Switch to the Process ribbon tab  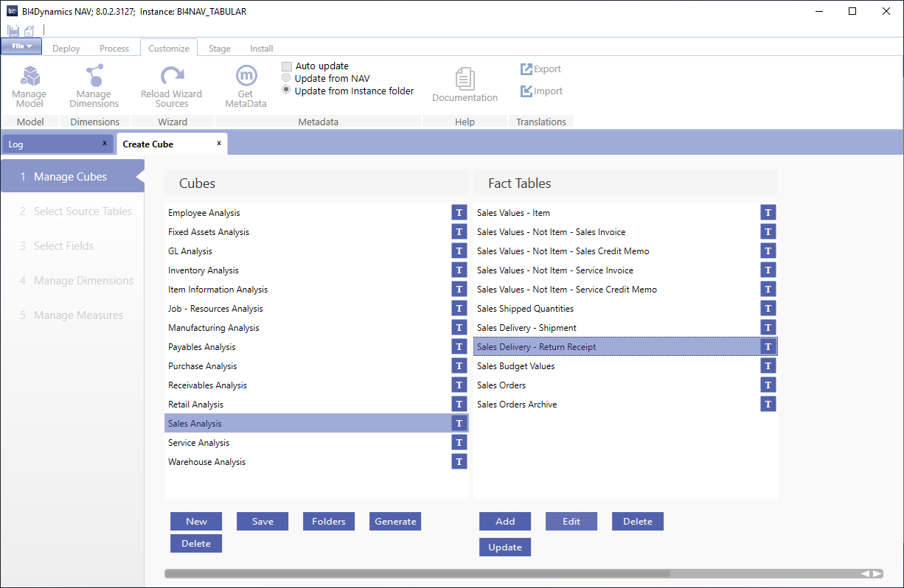(114, 49)
